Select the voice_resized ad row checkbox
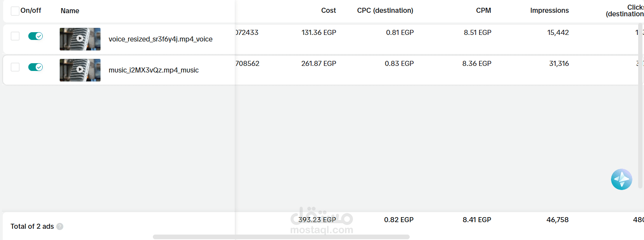The height and width of the screenshot is (240, 644). coord(15,36)
